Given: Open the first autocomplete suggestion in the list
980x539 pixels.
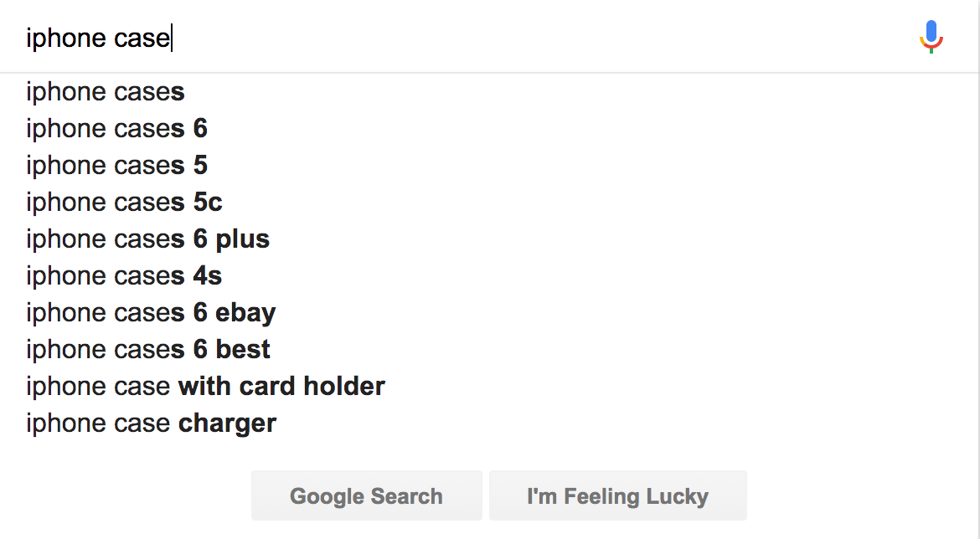Looking at the screenshot, I should 106,92.
